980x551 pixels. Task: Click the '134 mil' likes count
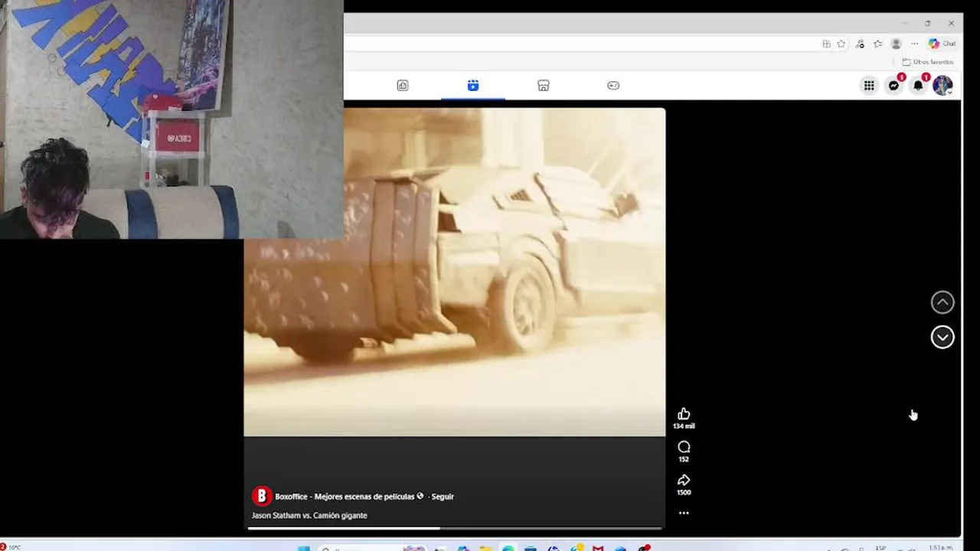(x=684, y=426)
